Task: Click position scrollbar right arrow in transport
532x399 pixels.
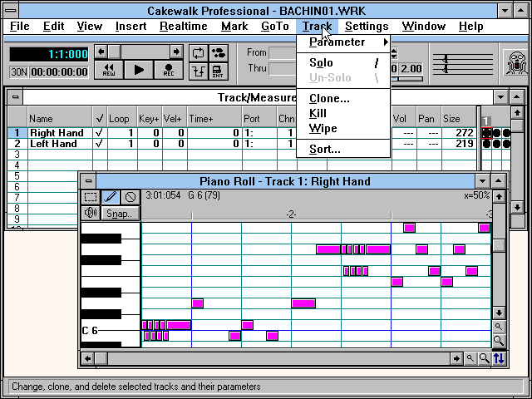Action: click(x=176, y=52)
